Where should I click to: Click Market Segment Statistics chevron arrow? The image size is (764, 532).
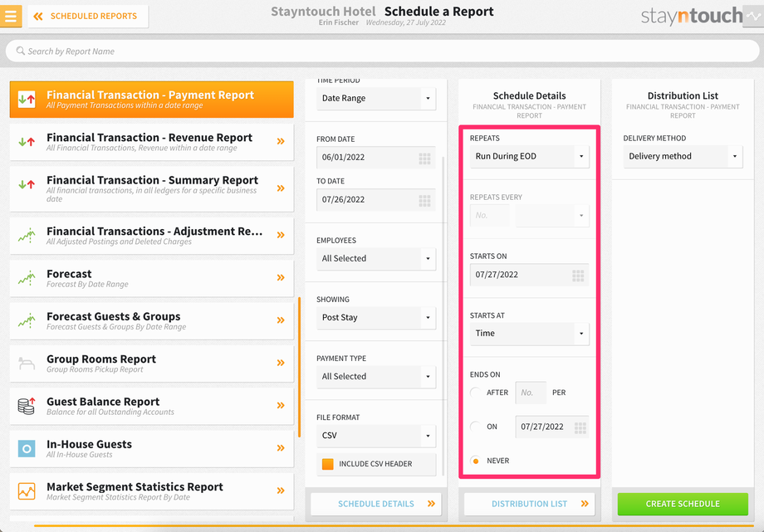[x=281, y=491]
